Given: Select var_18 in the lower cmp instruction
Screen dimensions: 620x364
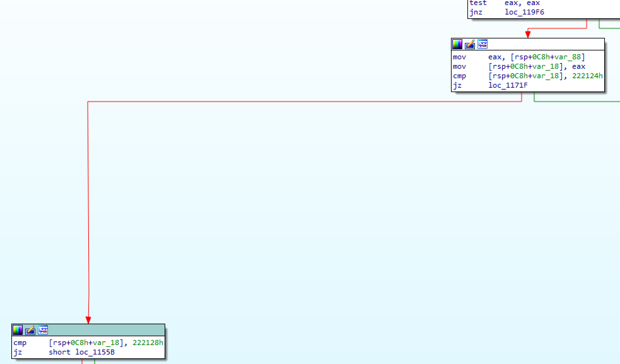Looking at the screenshot, I should pos(106,343).
